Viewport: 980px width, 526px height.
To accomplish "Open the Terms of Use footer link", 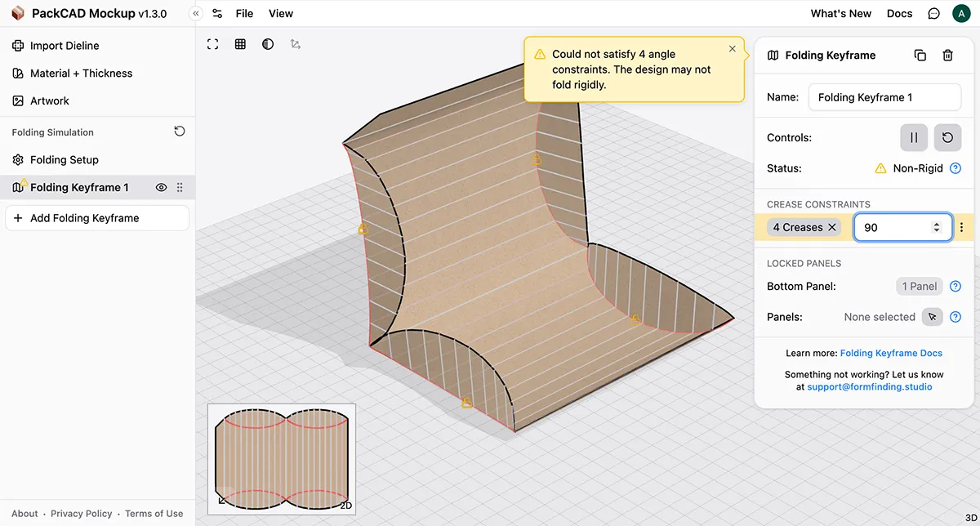I will point(154,514).
